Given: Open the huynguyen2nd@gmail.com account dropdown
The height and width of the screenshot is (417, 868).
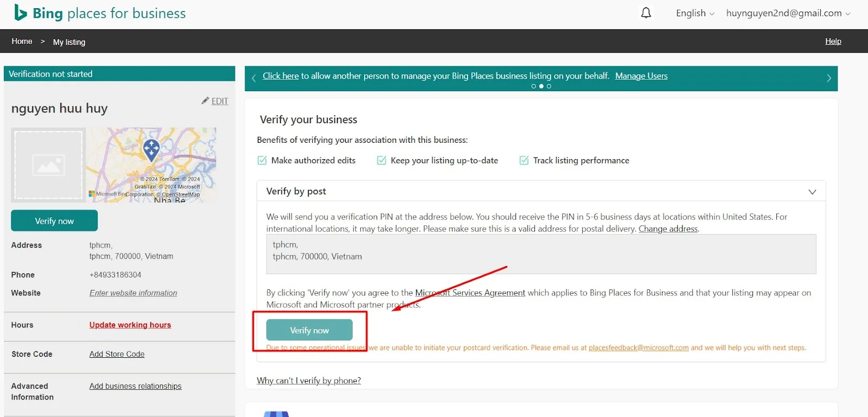Looking at the screenshot, I should [788, 13].
